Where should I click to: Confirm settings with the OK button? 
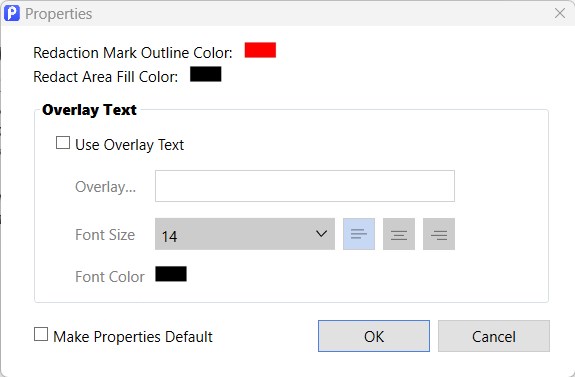point(374,336)
